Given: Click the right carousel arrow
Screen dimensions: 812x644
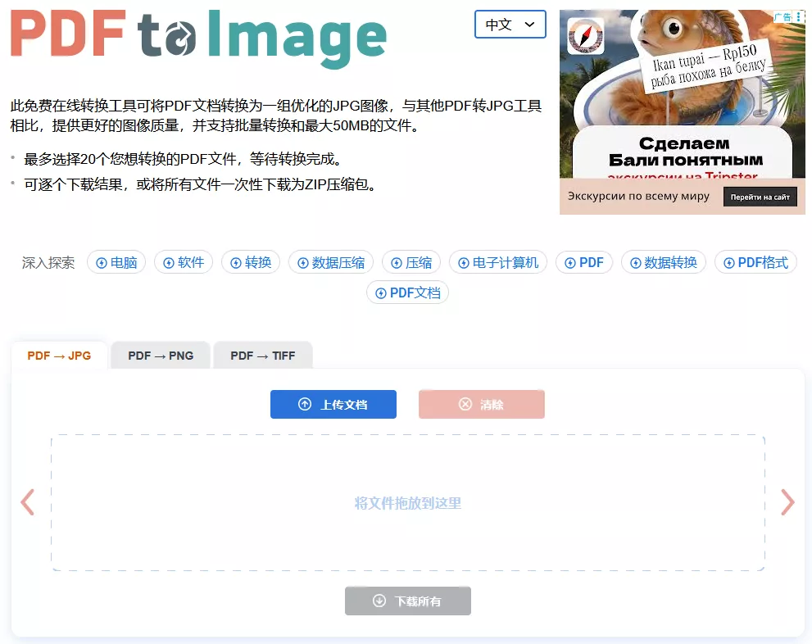Looking at the screenshot, I should [787, 502].
